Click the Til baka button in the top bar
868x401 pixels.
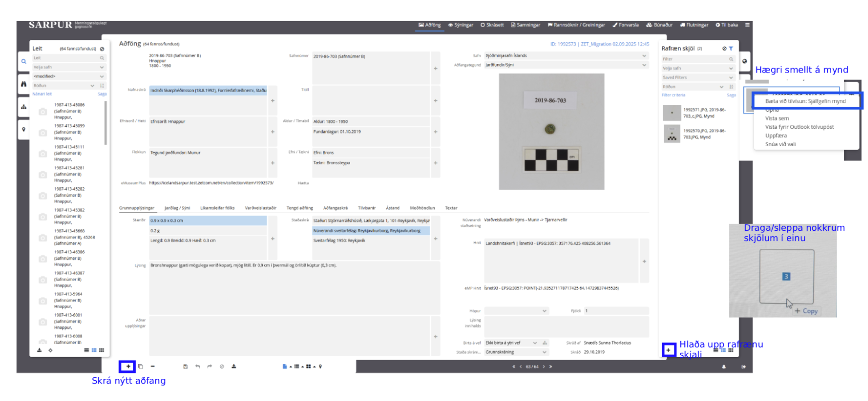727,25
